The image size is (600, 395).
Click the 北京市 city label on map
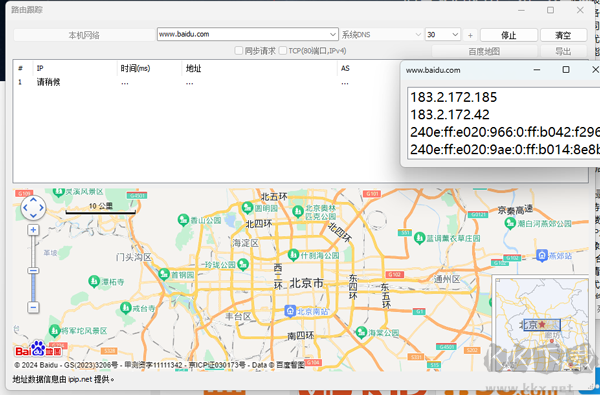click(307, 283)
